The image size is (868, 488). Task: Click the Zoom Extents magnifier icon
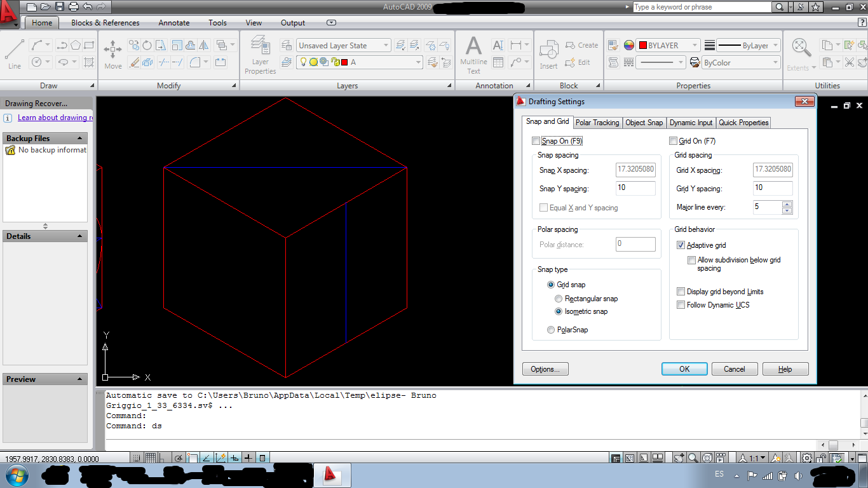800,48
